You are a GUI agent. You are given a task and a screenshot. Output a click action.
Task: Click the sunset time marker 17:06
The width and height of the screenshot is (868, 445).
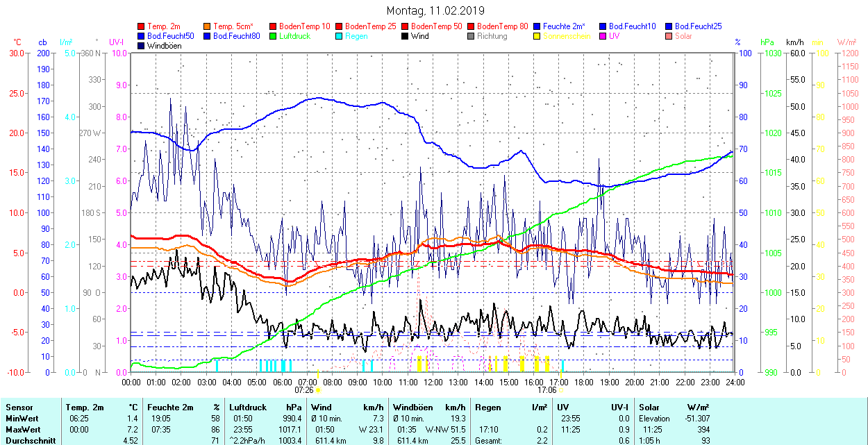(547, 389)
